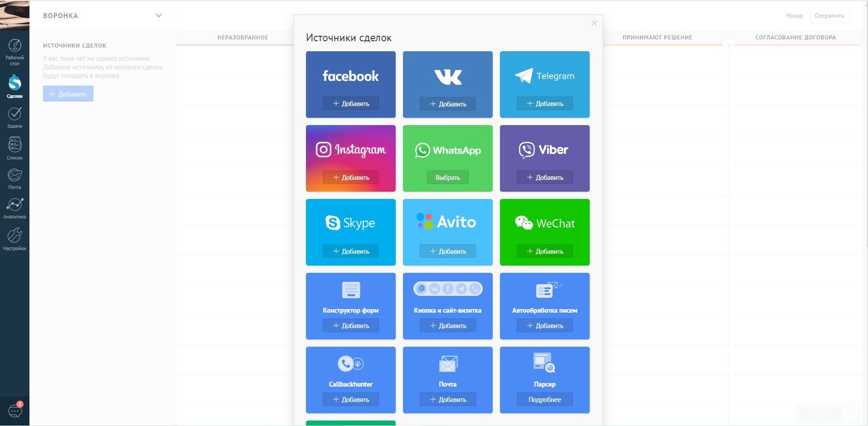
Task: Add the Почта source in dialog
Action: point(448,400)
